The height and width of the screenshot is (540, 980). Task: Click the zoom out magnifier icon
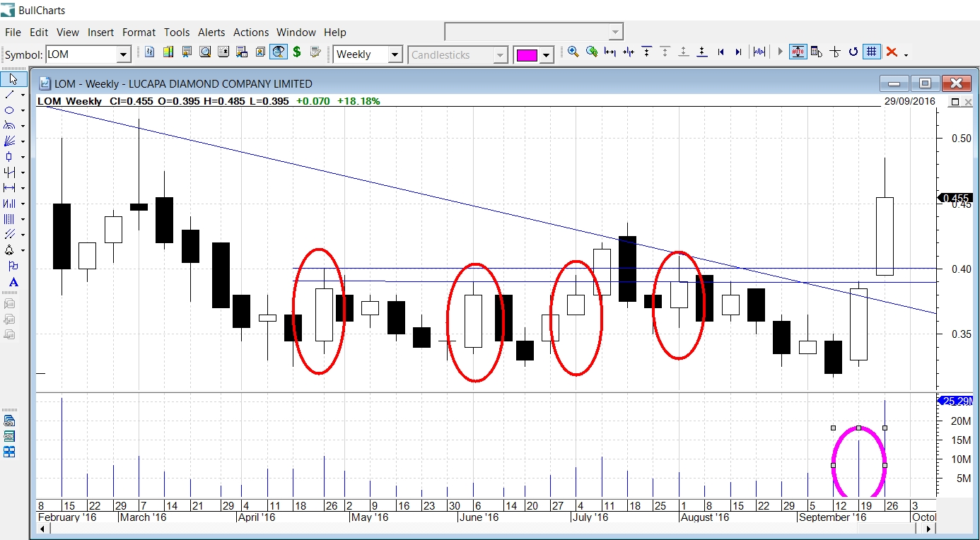point(591,52)
